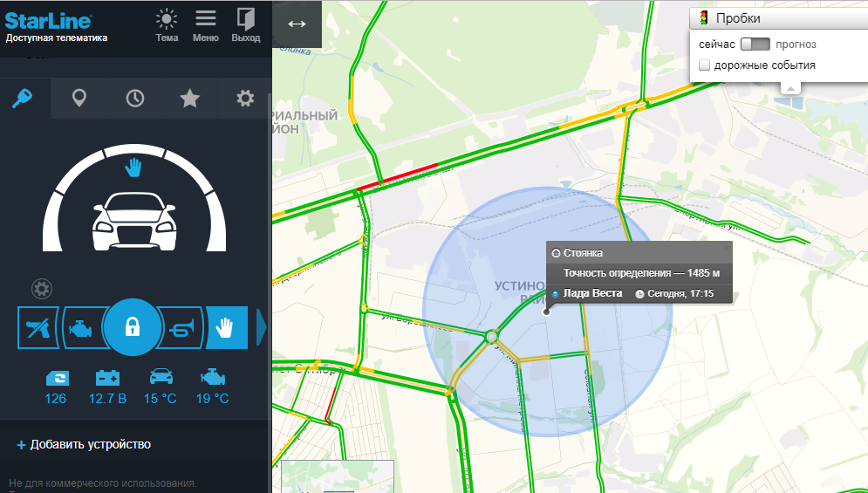
Task: Click the Точность определения — 1485 м text
Action: click(641, 273)
